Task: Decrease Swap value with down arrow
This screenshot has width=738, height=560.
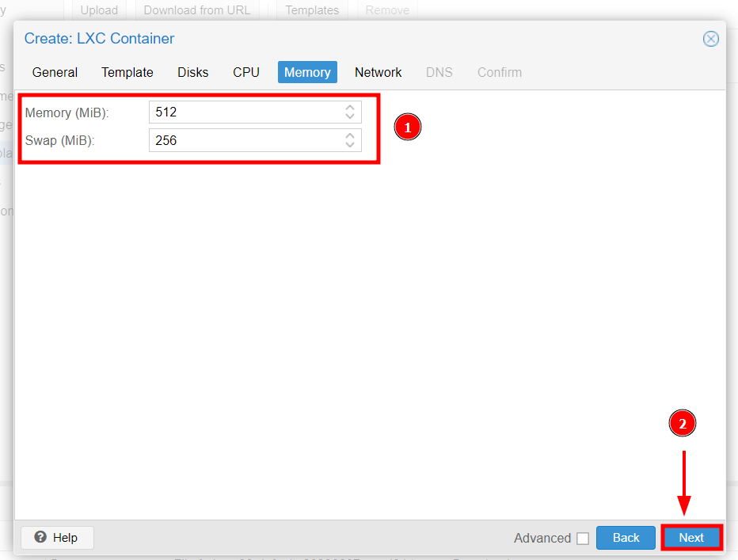Action: tap(350, 146)
